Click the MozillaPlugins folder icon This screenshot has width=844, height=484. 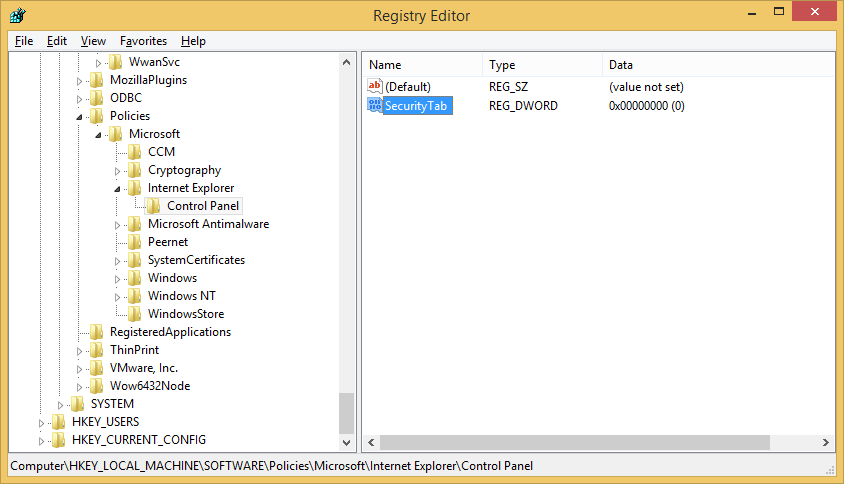tap(97, 80)
